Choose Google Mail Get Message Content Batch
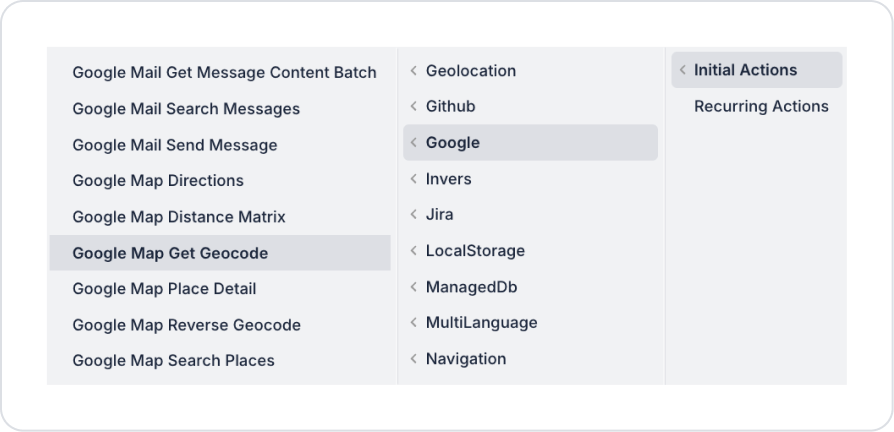 (224, 72)
